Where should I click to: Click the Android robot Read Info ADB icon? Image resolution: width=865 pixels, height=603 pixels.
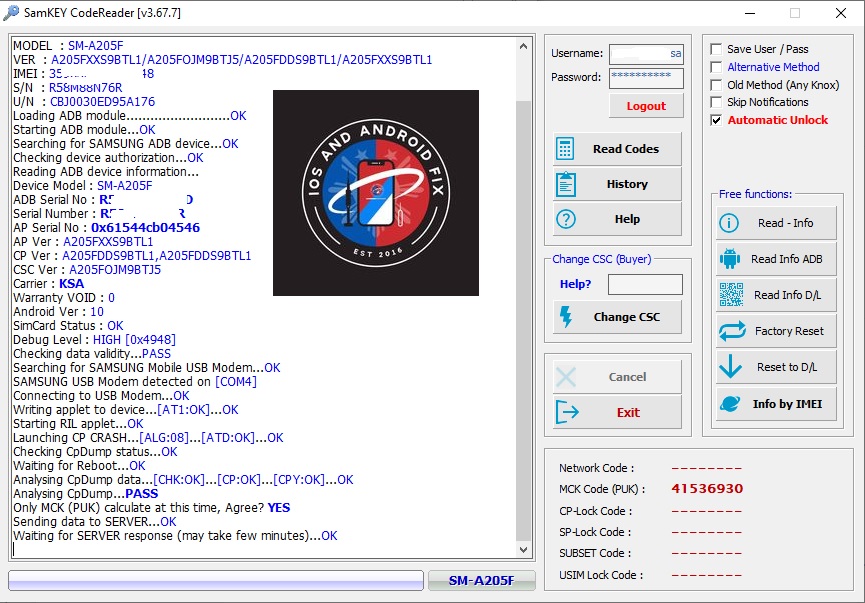click(x=730, y=259)
